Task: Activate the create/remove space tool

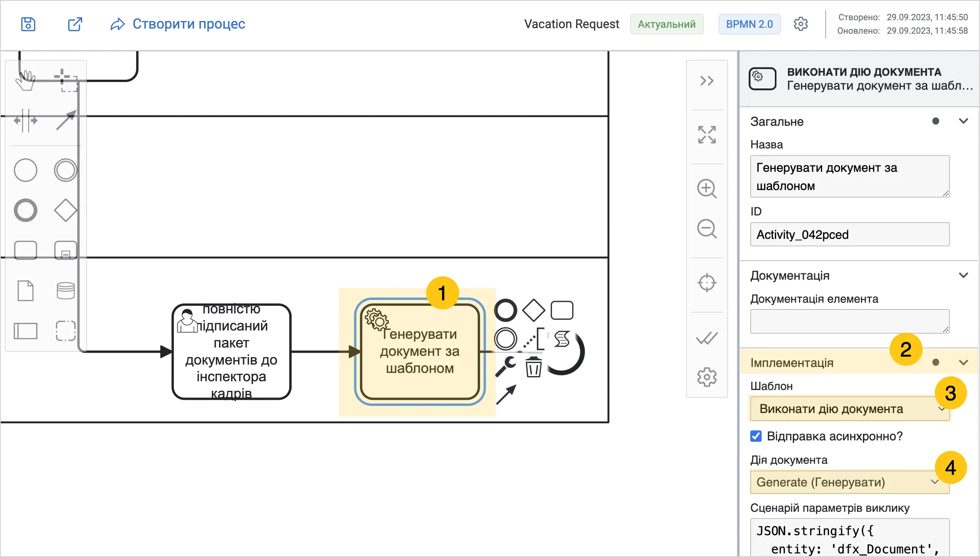Action: tap(25, 120)
